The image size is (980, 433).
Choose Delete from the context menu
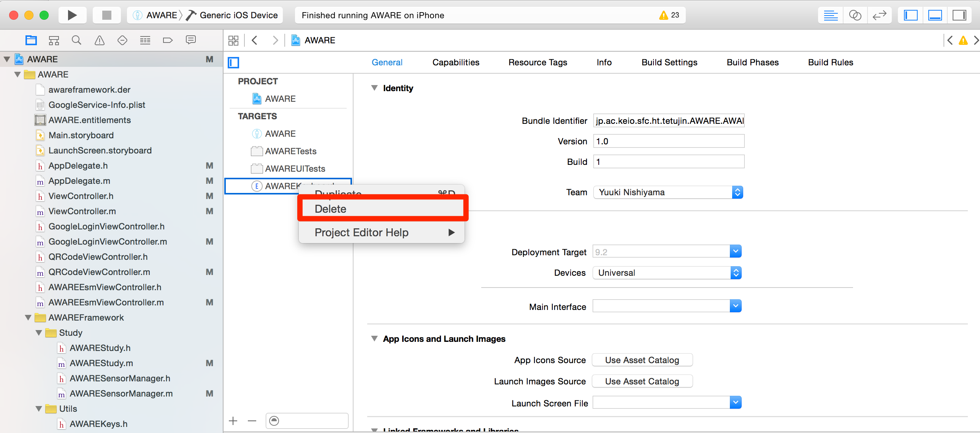pos(382,209)
